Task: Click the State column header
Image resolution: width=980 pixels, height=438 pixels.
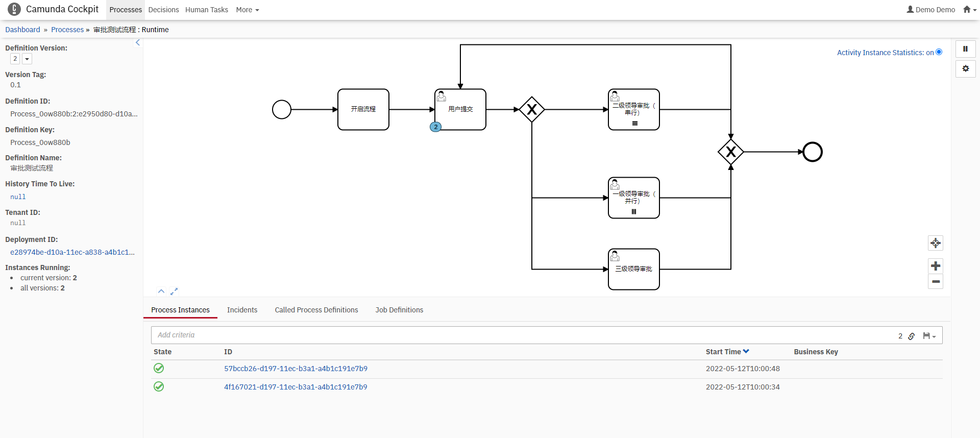Action: [x=162, y=352]
